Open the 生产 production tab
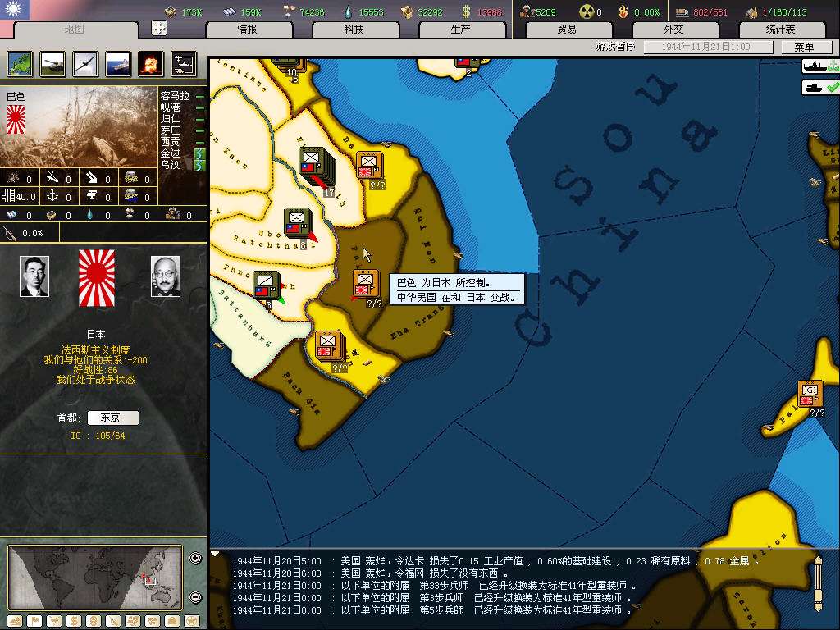 point(461,30)
